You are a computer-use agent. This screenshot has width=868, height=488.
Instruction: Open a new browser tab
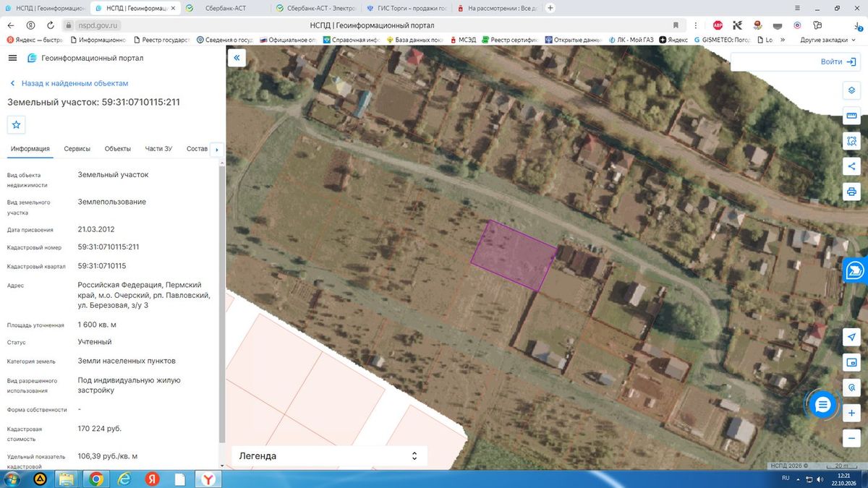click(x=550, y=8)
